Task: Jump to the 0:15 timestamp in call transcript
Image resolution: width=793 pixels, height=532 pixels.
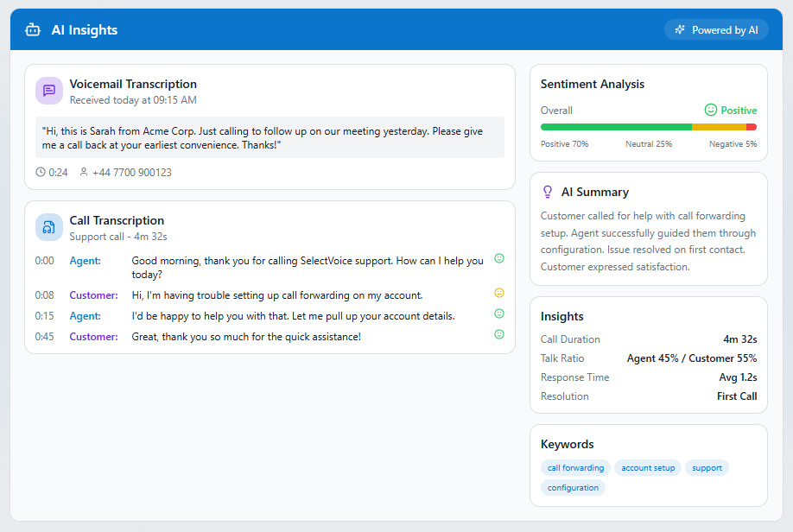Action: (44, 316)
